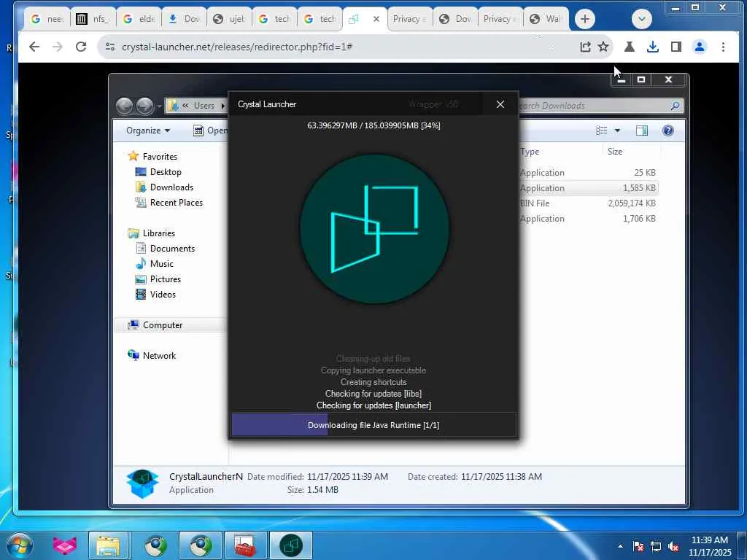This screenshot has height=560, width=747.
Task: Open File Explorer from taskbar
Action: click(108, 545)
